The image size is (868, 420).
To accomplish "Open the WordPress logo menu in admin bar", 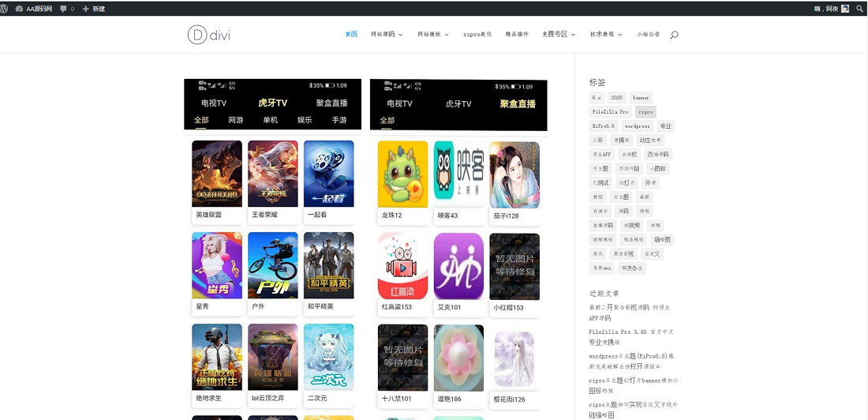I will (x=5, y=9).
